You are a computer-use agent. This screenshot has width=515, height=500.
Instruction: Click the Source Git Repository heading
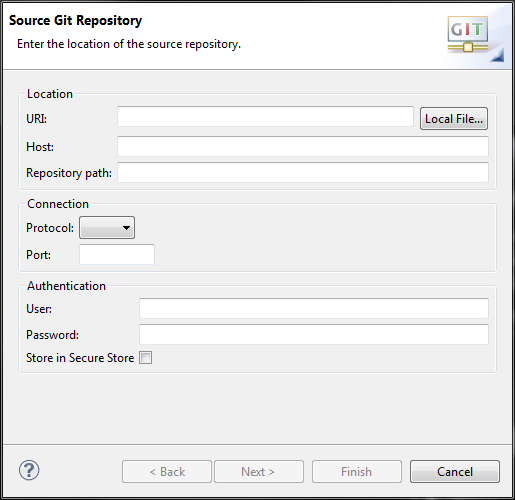pyautogui.click(x=75, y=21)
